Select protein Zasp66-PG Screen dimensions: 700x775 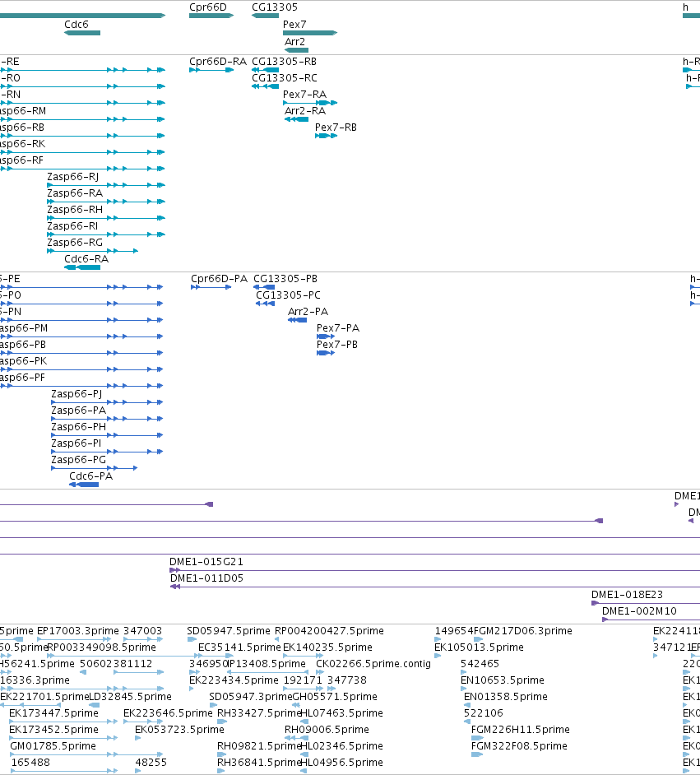point(78,460)
